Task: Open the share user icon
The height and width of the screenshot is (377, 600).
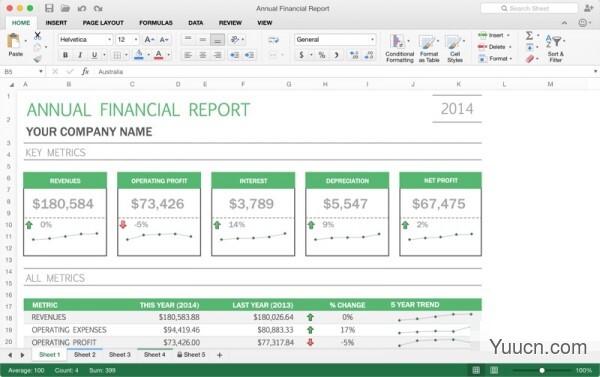Action: [589, 8]
